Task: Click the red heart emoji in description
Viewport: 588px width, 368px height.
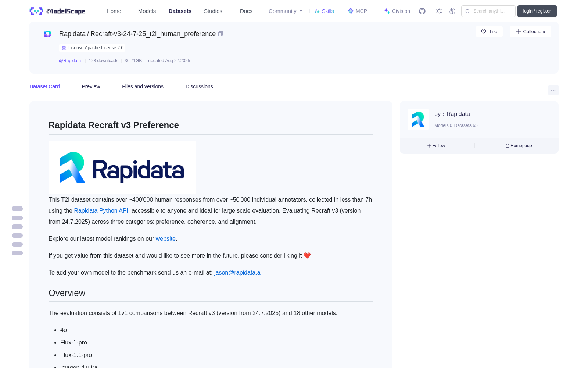Action: [x=307, y=256]
